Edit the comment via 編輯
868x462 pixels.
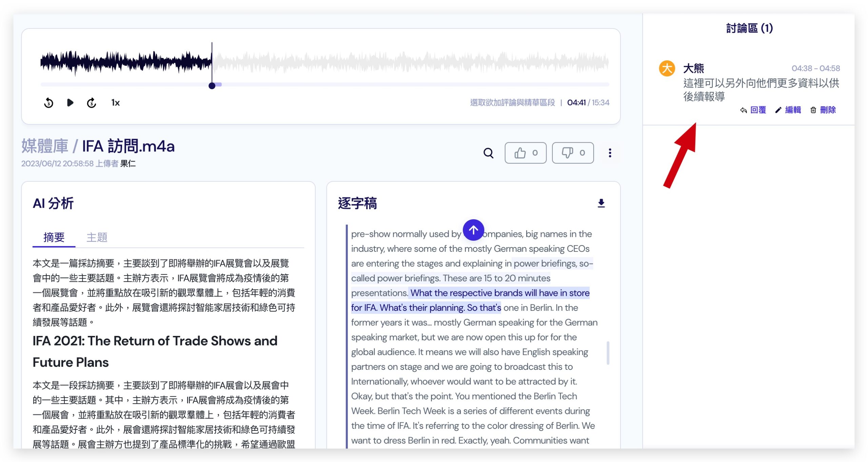788,110
